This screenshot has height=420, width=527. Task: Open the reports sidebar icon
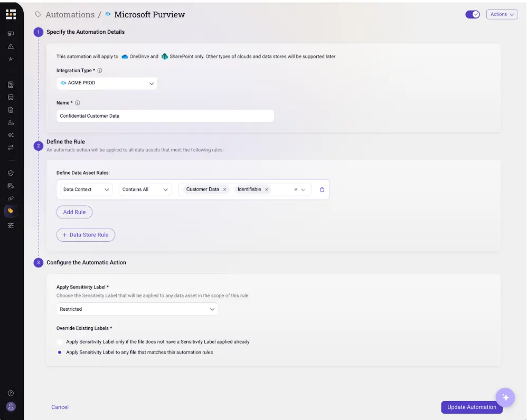[11, 186]
